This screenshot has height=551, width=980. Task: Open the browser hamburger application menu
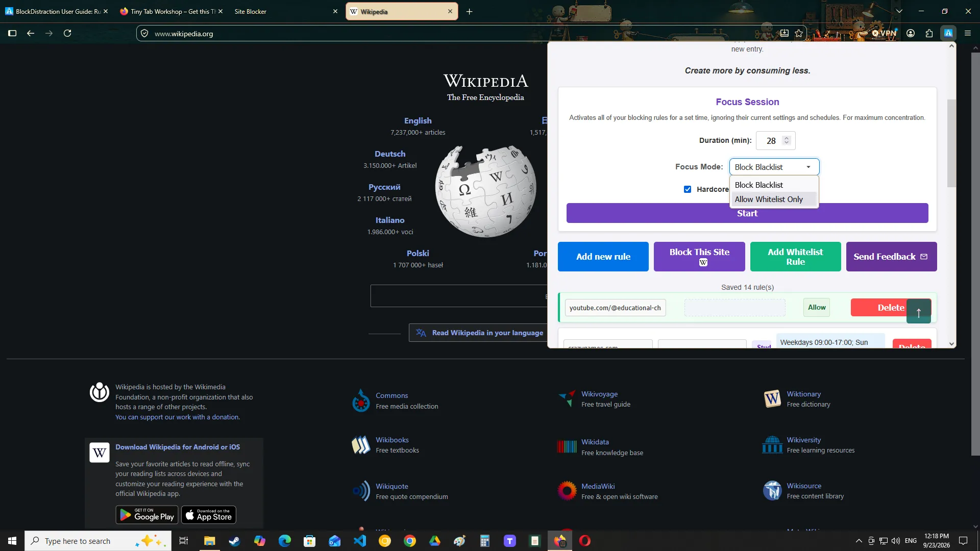[967, 33]
